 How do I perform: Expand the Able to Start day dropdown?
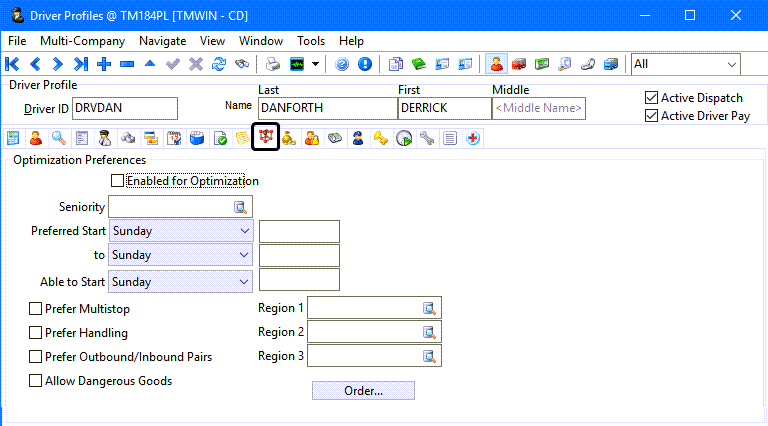click(245, 282)
